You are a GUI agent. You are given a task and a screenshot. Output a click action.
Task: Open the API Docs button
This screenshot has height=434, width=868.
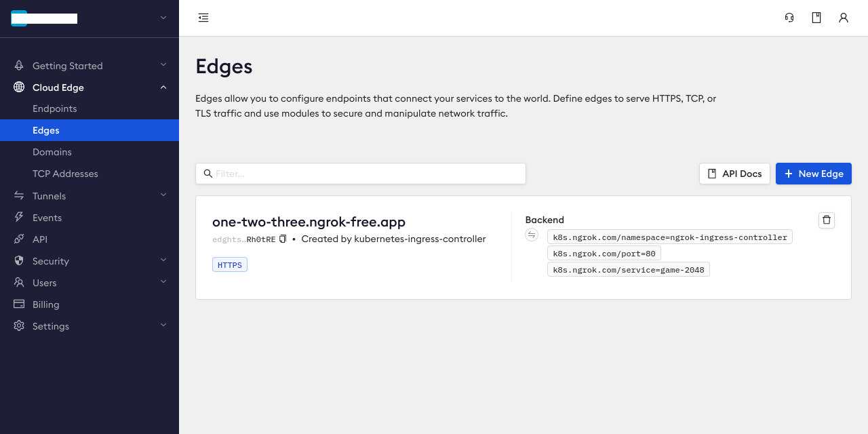point(734,174)
